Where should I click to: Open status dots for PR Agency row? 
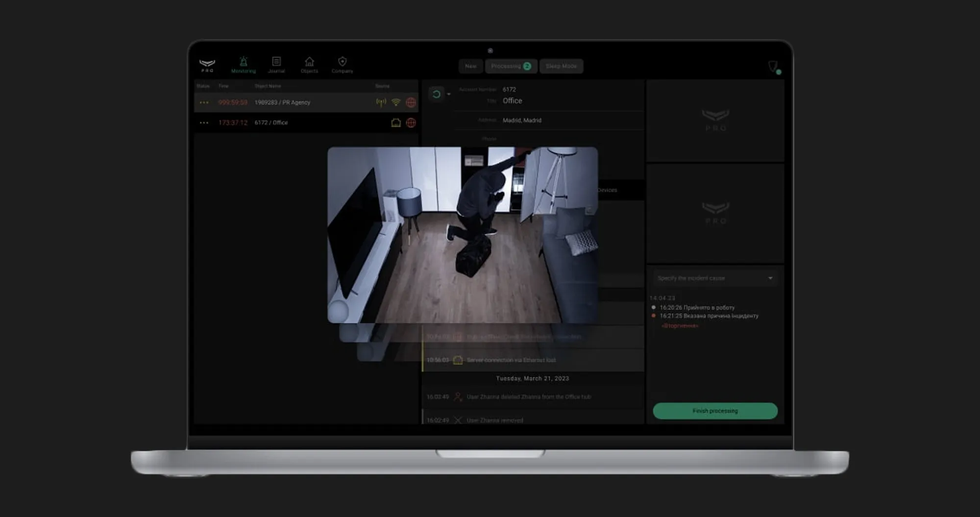pos(204,102)
